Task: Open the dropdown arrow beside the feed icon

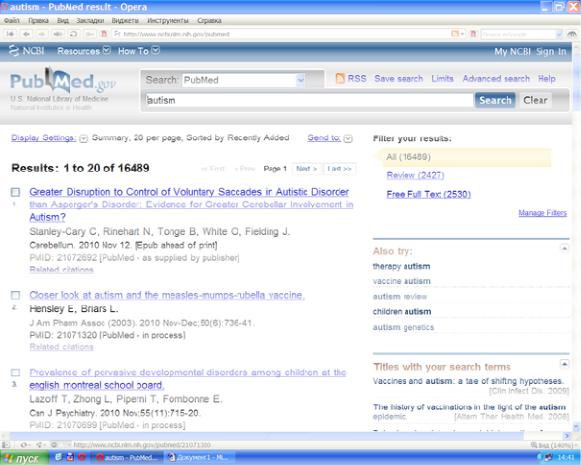Action: [462, 34]
